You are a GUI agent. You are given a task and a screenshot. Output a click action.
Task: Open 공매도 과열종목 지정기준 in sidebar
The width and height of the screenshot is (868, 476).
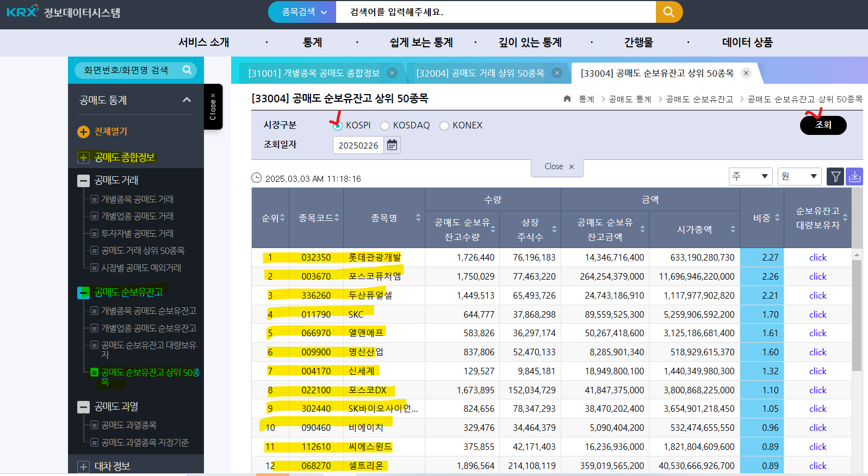click(145, 443)
